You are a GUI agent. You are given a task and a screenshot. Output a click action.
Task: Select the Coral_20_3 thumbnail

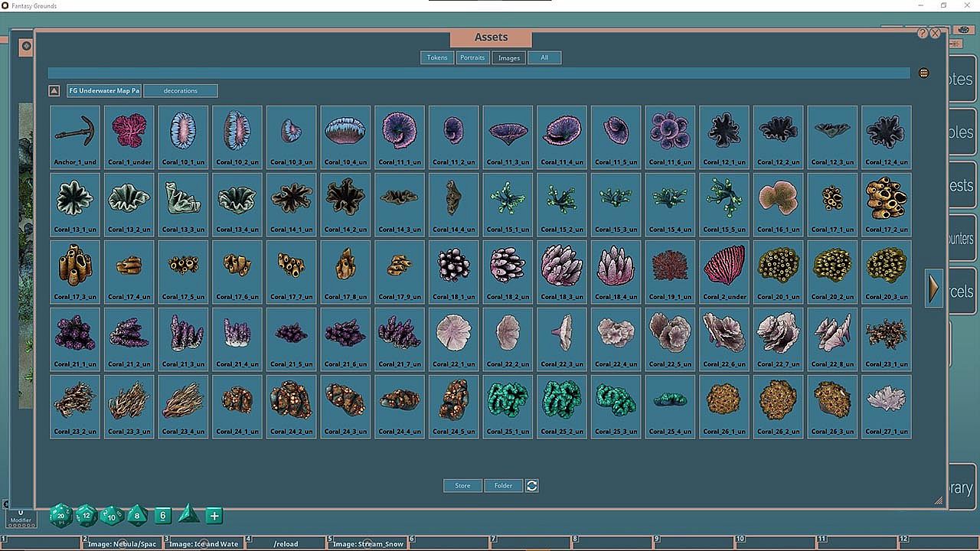(887, 272)
